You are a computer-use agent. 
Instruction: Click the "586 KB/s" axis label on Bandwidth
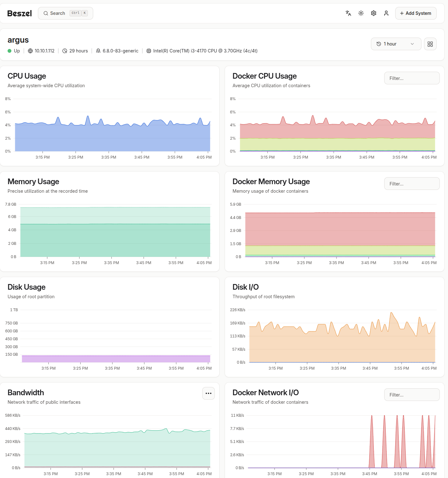tap(13, 415)
